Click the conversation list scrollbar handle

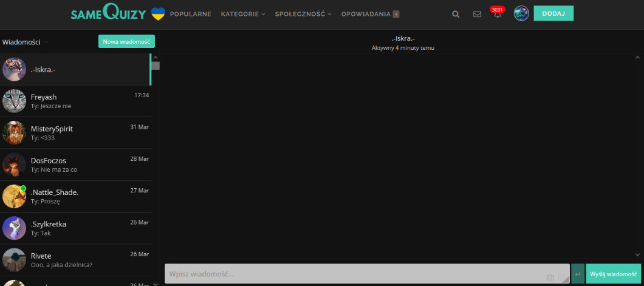(156, 66)
